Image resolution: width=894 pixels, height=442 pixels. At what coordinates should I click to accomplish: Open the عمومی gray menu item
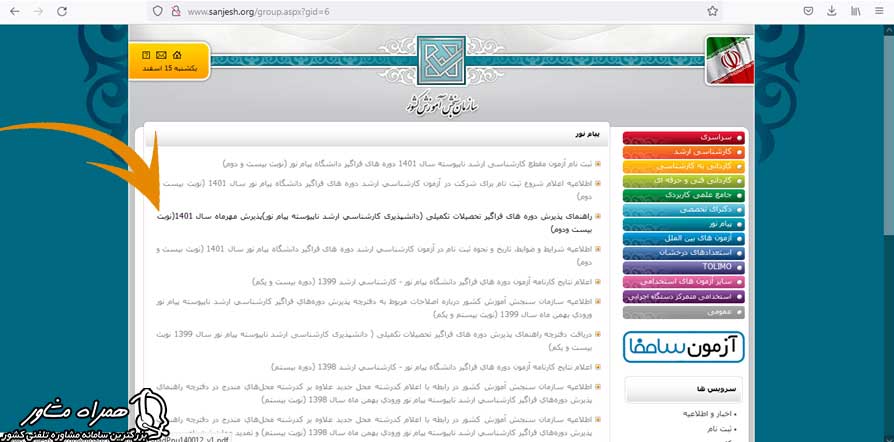(x=684, y=313)
